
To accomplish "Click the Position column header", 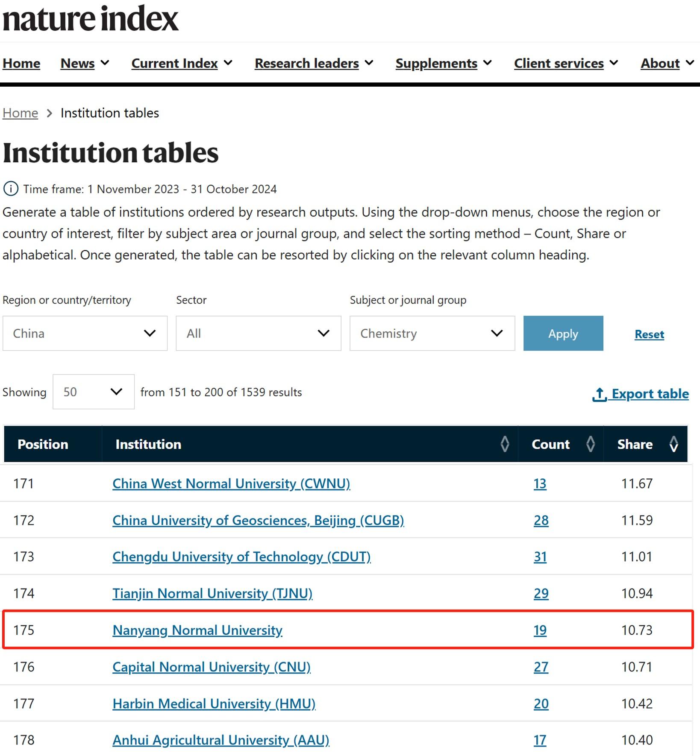I will [x=43, y=444].
